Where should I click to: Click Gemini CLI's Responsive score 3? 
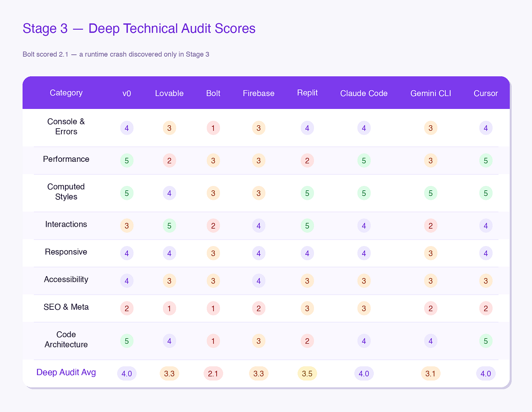431,253
